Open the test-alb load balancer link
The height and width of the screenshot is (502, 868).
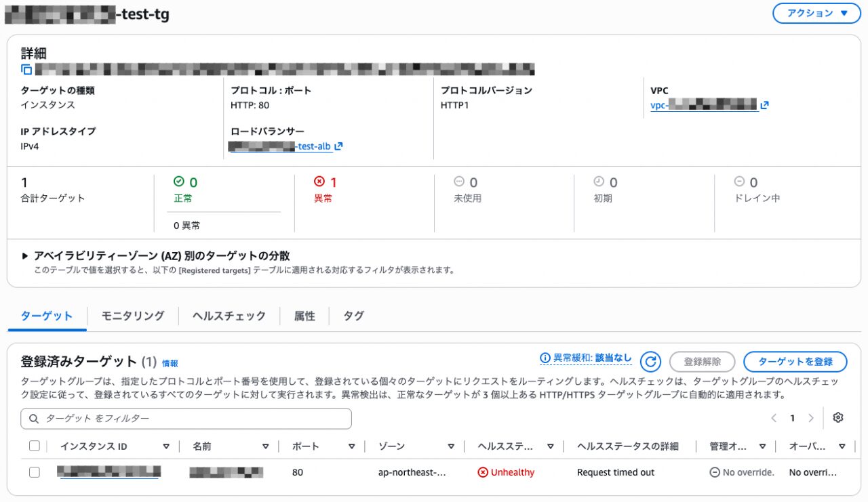coord(281,146)
